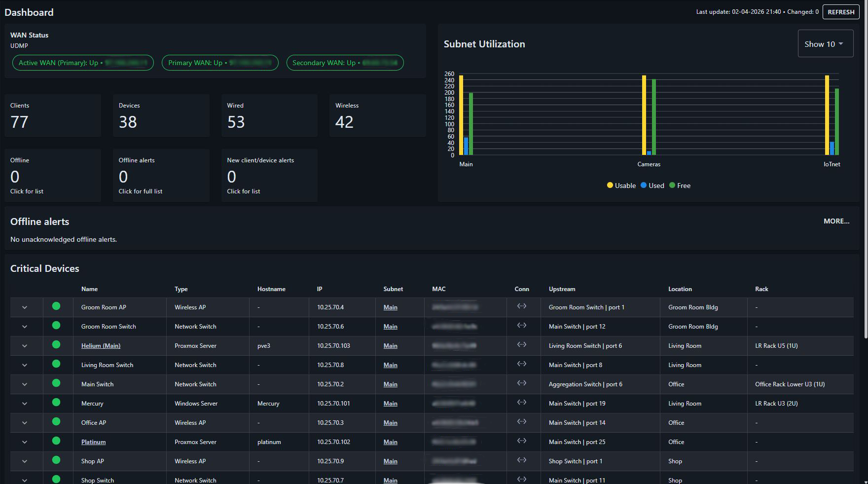Click the connection icon for Shop AP
This screenshot has height=484, width=868.
[521, 460]
